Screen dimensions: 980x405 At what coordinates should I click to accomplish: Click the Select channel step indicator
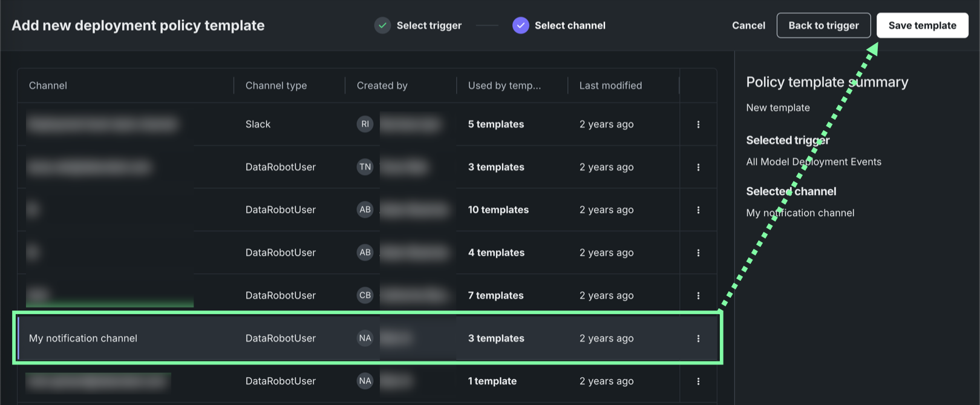(x=559, y=25)
